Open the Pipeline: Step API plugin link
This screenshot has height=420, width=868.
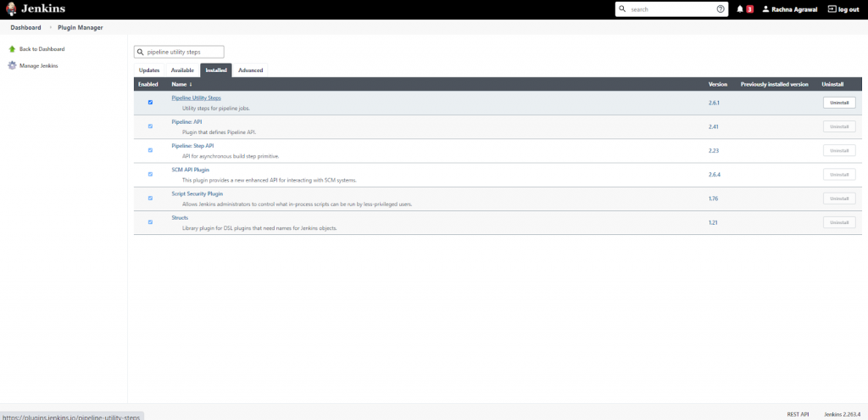[192, 146]
